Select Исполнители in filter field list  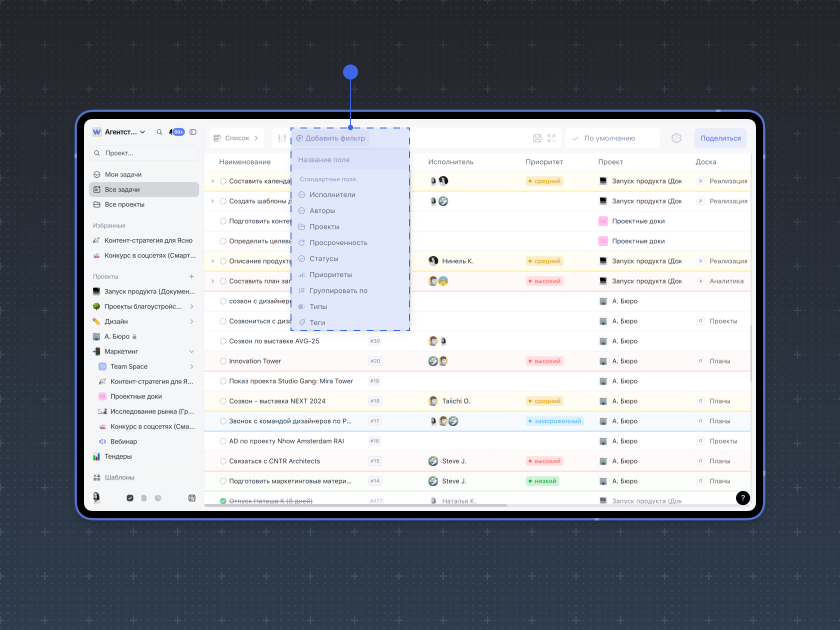coord(332,195)
